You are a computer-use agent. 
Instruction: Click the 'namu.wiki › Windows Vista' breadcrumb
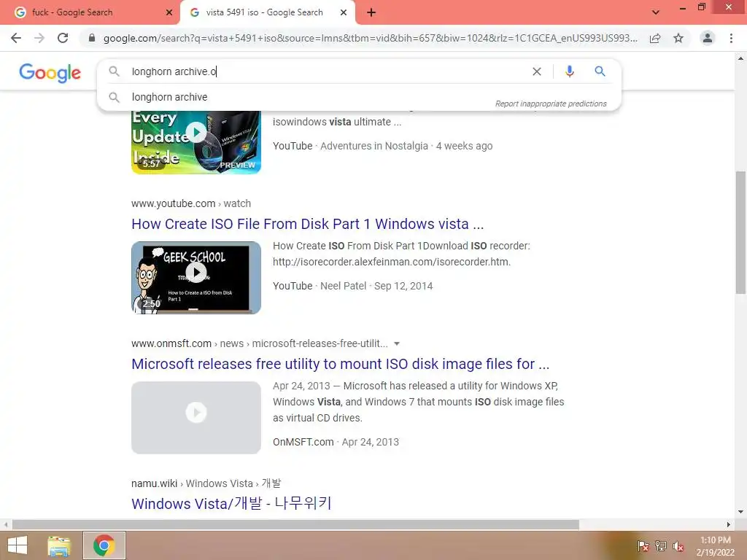[206, 483]
